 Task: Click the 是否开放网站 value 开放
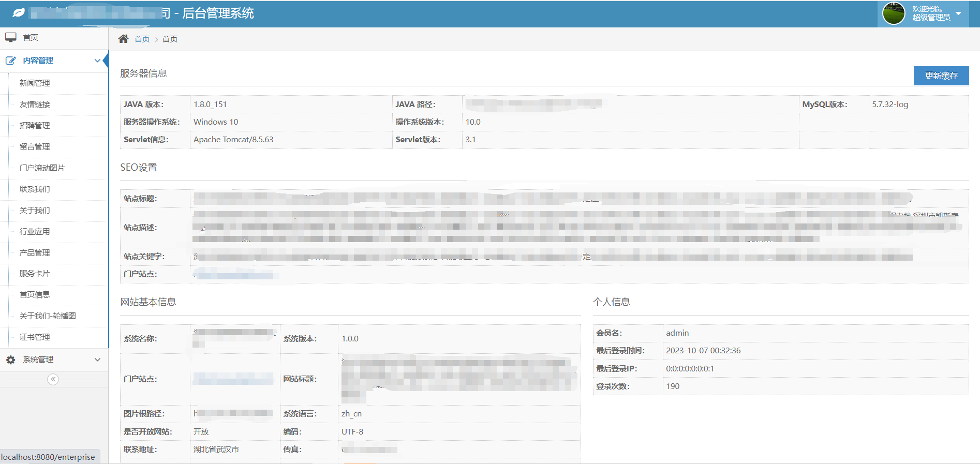pyautogui.click(x=201, y=431)
